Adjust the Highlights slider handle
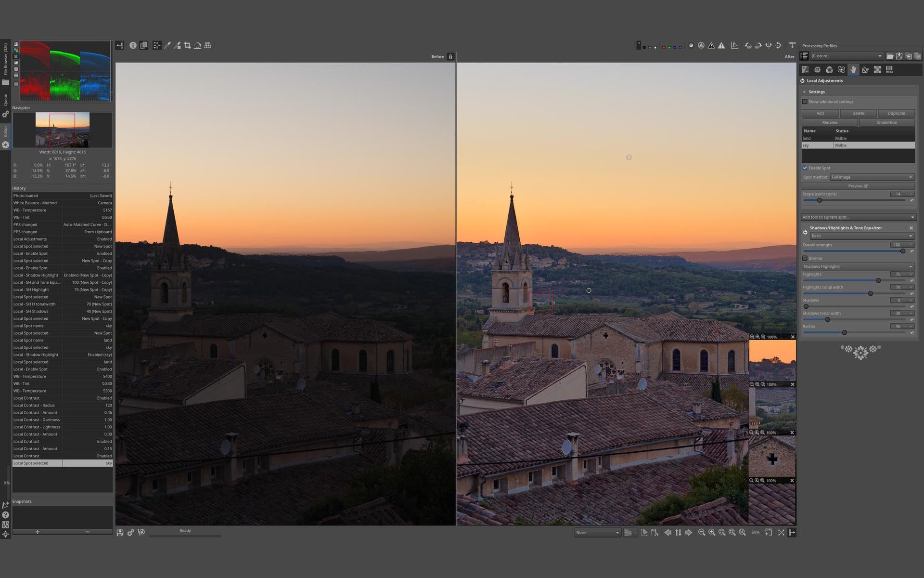This screenshot has height=578, width=924. click(x=878, y=280)
